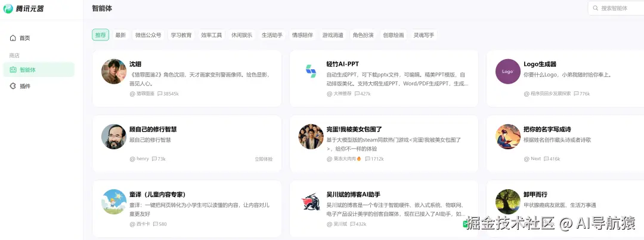The image size is (644, 240).
Task: Click comment icon showing 427k
Action: [357, 94]
